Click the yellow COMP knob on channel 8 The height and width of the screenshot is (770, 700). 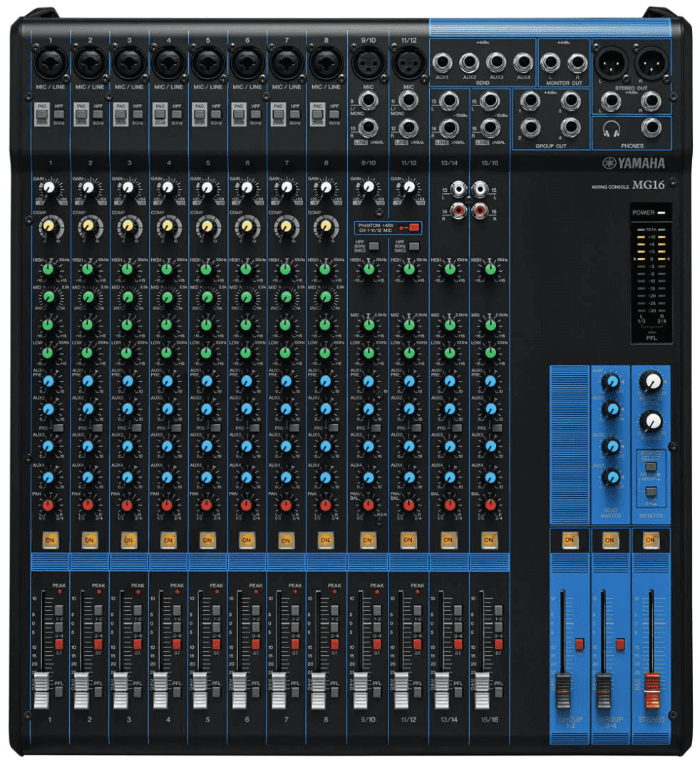[326, 227]
